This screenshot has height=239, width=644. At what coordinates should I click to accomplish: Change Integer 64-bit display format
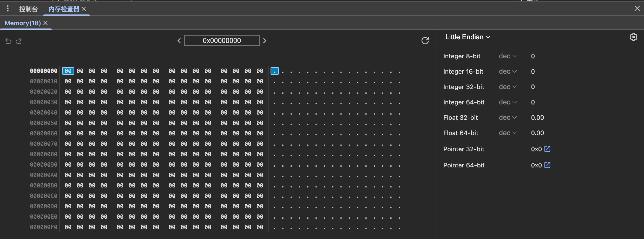(x=508, y=102)
